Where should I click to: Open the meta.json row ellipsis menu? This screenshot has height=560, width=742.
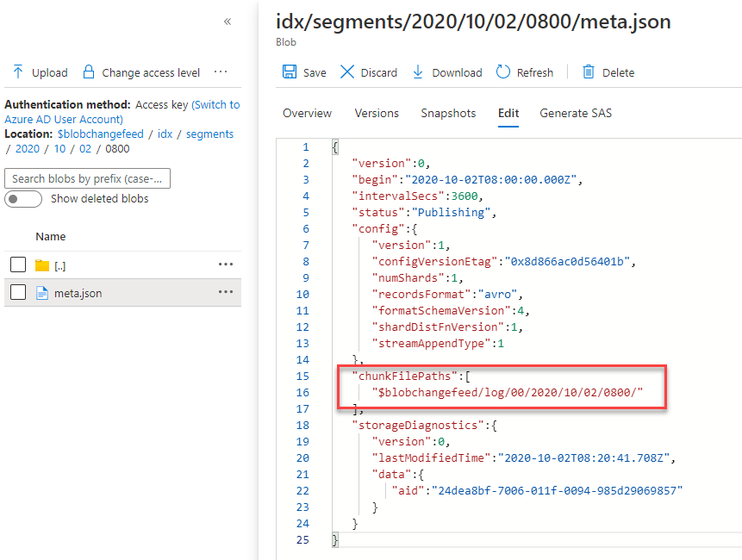pyautogui.click(x=226, y=293)
